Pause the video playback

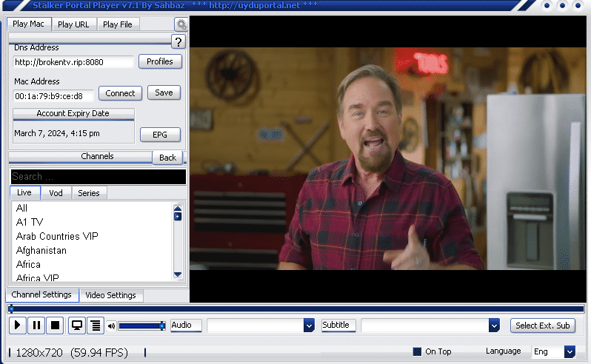pyautogui.click(x=36, y=326)
